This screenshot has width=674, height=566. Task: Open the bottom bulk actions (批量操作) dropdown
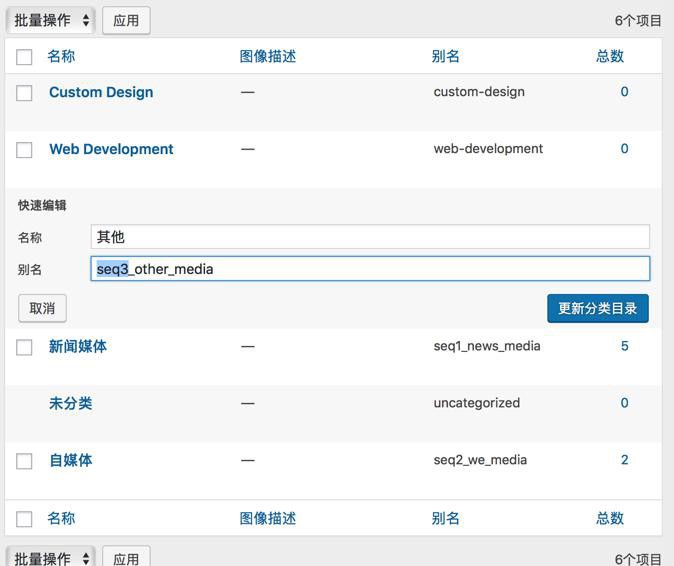coord(50,558)
